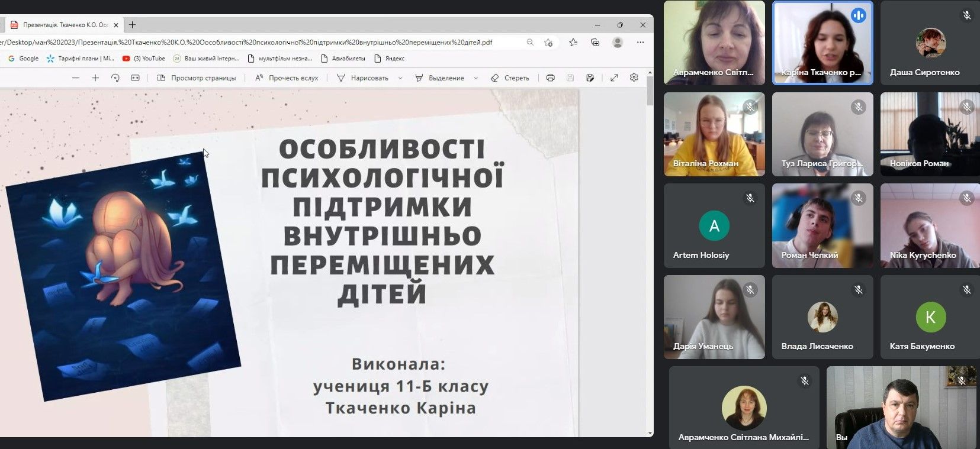Click muted mic icon on Роман Челкий

[859, 198]
